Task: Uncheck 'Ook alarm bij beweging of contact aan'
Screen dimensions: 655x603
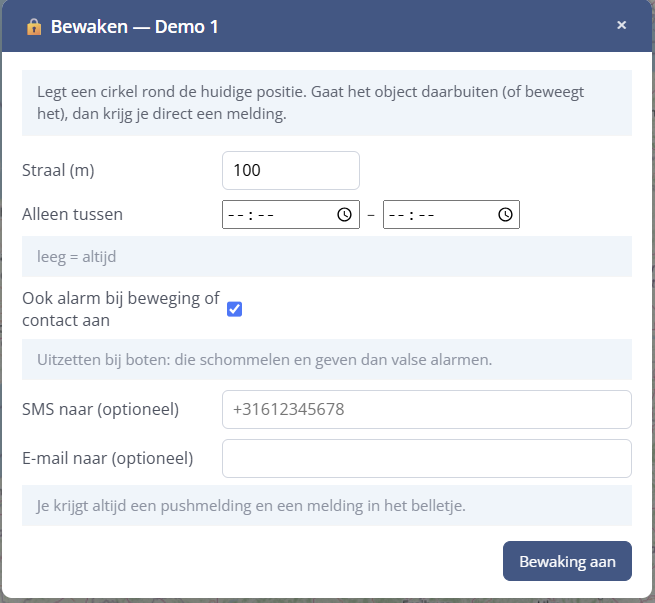Action: click(x=234, y=309)
